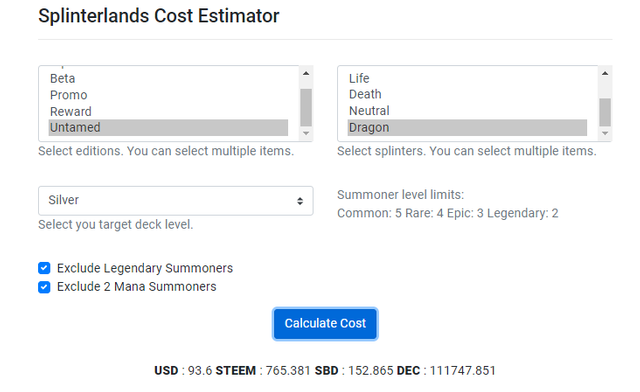Click the editions list scrollbar thumb

[306, 107]
